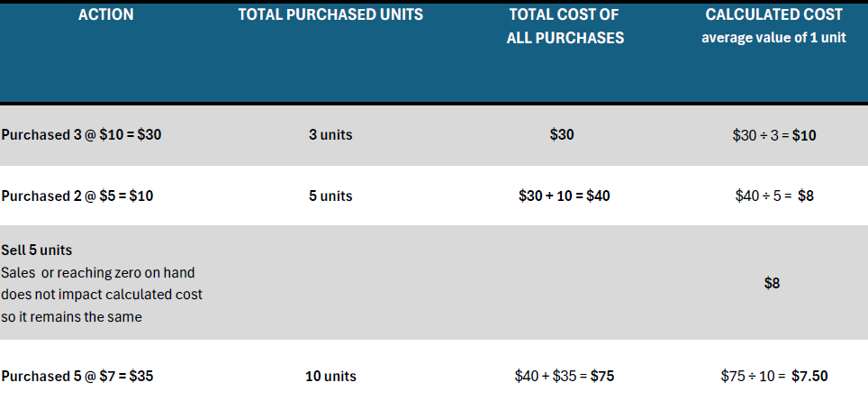Select the standalone '$8' cost cell
Screen dimensions: 868x410
coord(773,283)
